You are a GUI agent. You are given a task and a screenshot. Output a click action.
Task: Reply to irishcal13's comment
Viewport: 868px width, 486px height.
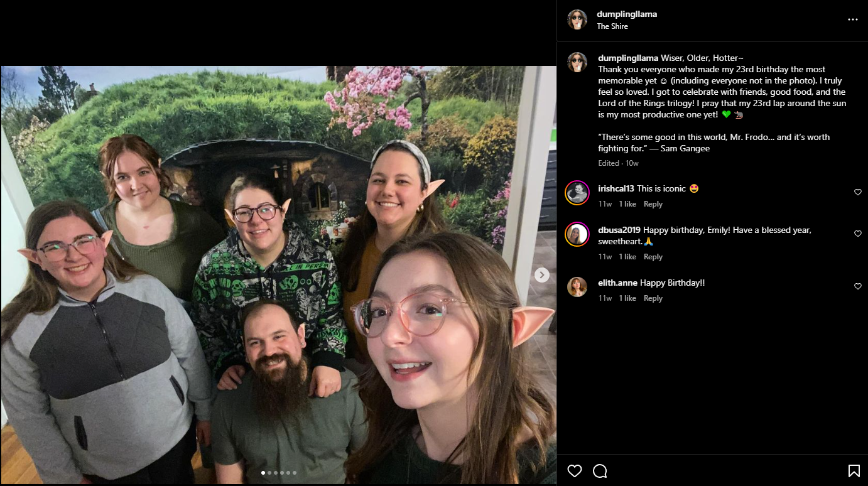tap(653, 204)
